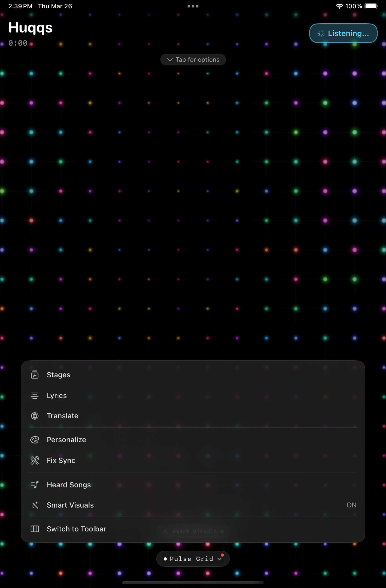Click the Huqqs app title
This screenshot has height=588, width=386.
click(30, 28)
